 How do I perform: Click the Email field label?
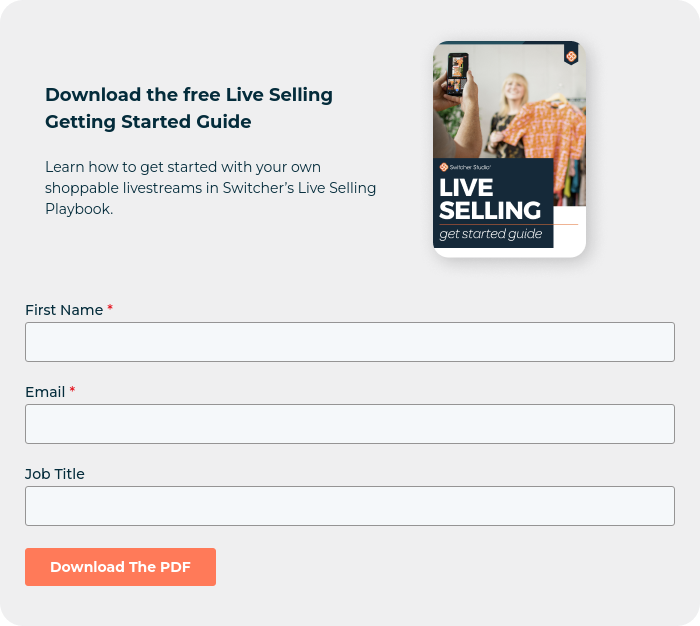click(45, 392)
